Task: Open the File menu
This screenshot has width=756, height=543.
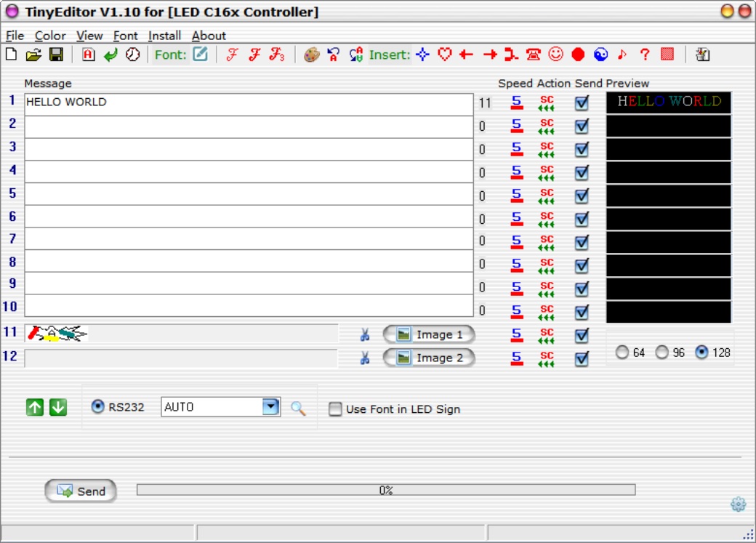Action: (15, 36)
